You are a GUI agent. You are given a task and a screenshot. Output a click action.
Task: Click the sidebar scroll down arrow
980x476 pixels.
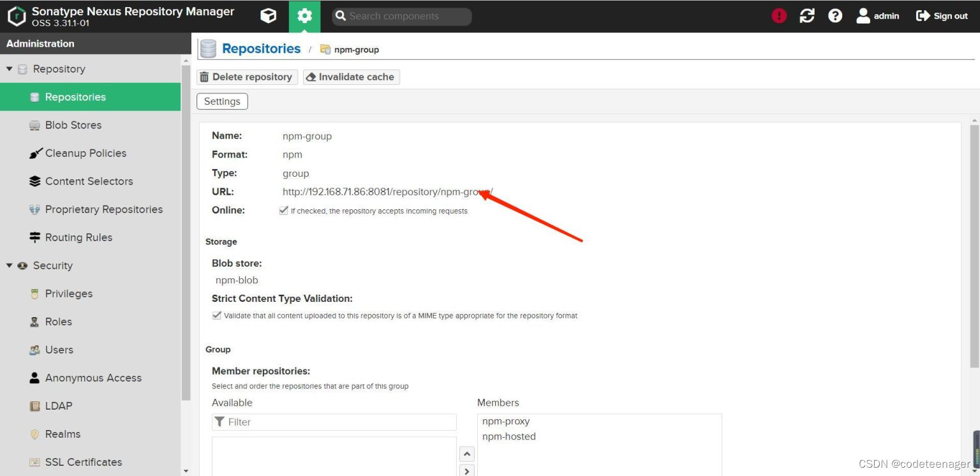186,471
